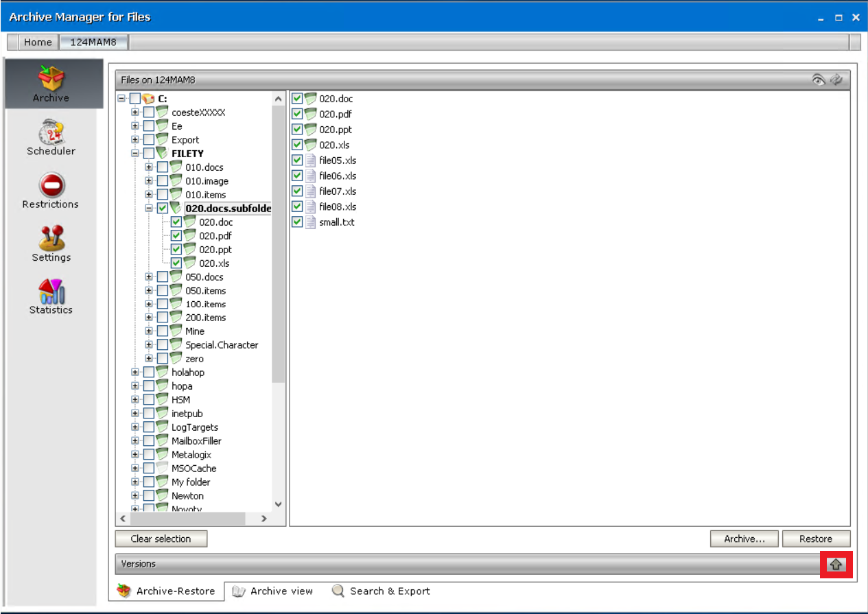868x614 pixels.
Task: Click the C: drive icon in the tree
Action: point(149,99)
